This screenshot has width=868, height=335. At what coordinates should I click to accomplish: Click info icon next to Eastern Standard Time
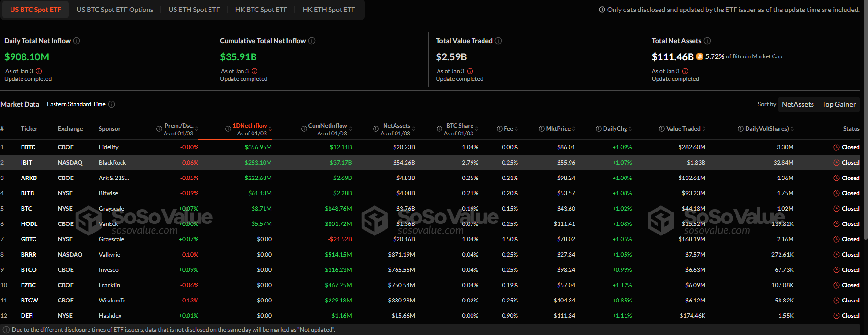(x=111, y=104)
